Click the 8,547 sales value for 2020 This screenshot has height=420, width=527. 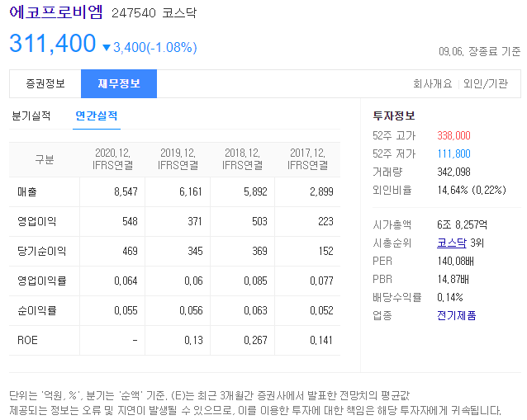126,191
